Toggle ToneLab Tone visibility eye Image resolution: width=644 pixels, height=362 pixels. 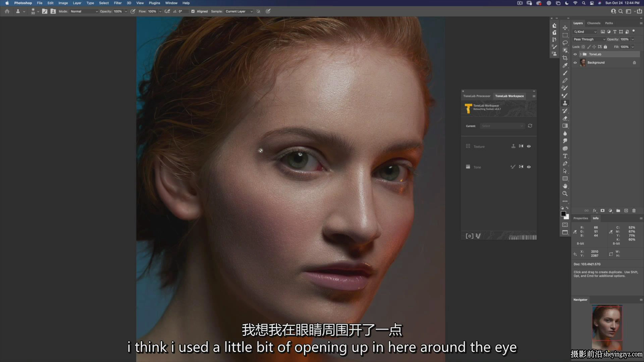[x=529, y=167]
